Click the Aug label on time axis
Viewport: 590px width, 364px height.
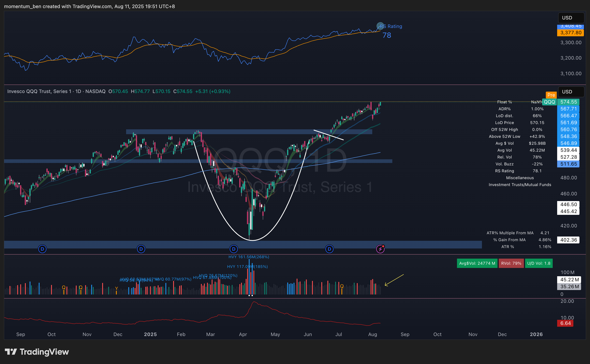(372, 334)
